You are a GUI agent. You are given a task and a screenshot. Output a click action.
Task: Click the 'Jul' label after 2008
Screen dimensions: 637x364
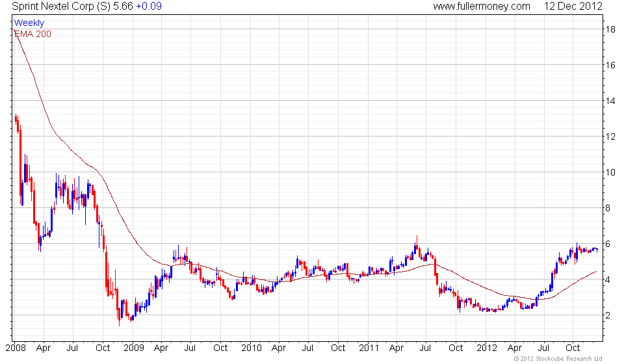point(72,348)
